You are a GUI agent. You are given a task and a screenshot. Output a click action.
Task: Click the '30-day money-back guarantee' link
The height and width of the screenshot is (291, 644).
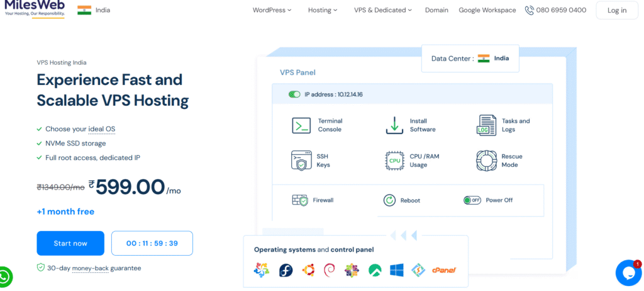(94, 268)
